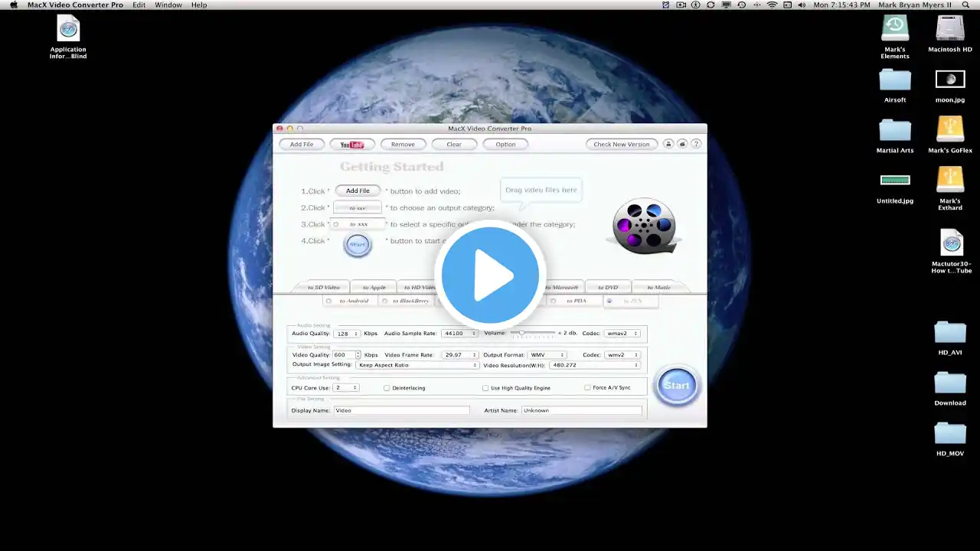Open the audio Codec wmav2 dropdown
Image resolution: width=980 pixels, height=551 pixels.
tap(623, 334)
